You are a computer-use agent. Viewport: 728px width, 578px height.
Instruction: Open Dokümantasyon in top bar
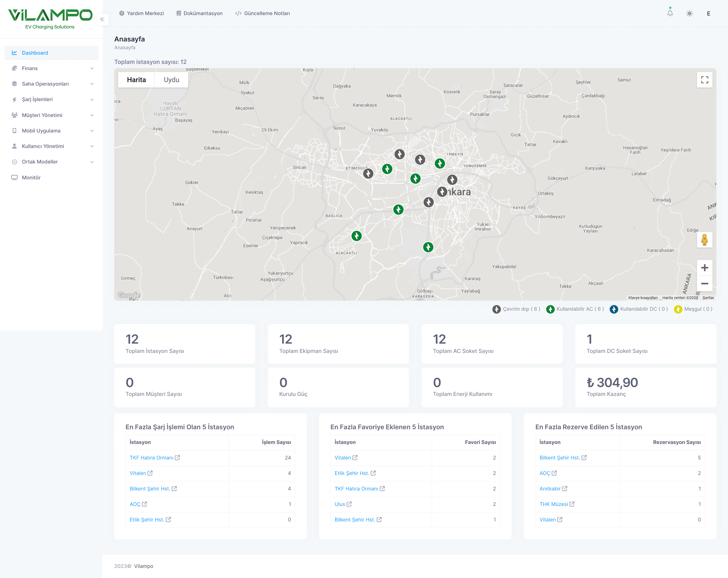click(x=199, y=14)
